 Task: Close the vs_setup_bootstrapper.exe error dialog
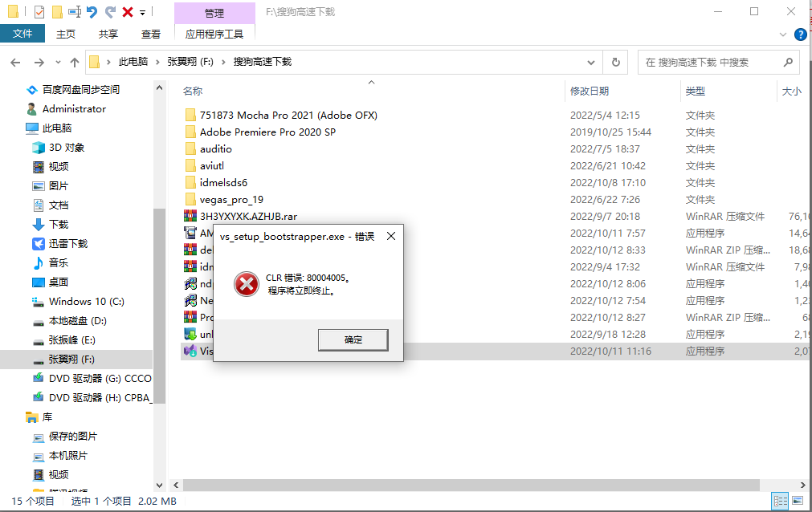pos(391,236)
